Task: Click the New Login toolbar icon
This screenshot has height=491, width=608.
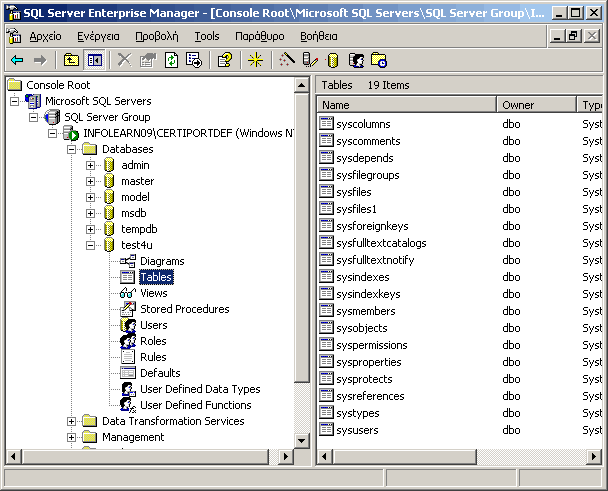Action: point(356,60)
